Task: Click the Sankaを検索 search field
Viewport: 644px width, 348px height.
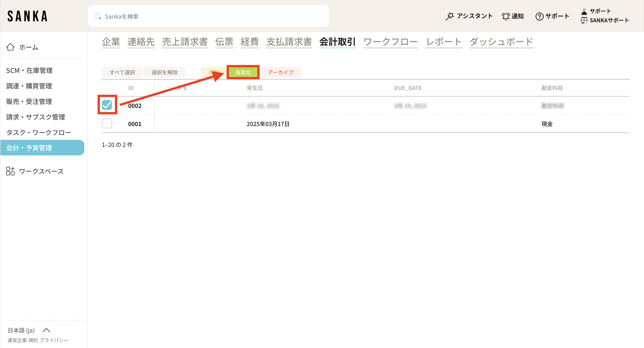Action: 208,16
